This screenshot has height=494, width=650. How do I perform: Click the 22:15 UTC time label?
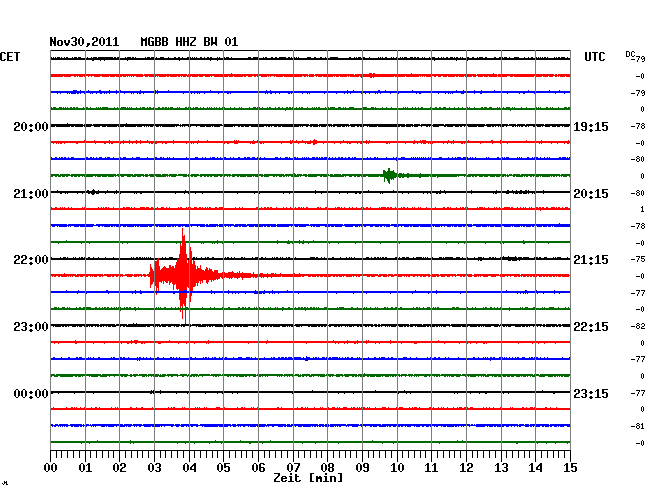coord(591,327)
